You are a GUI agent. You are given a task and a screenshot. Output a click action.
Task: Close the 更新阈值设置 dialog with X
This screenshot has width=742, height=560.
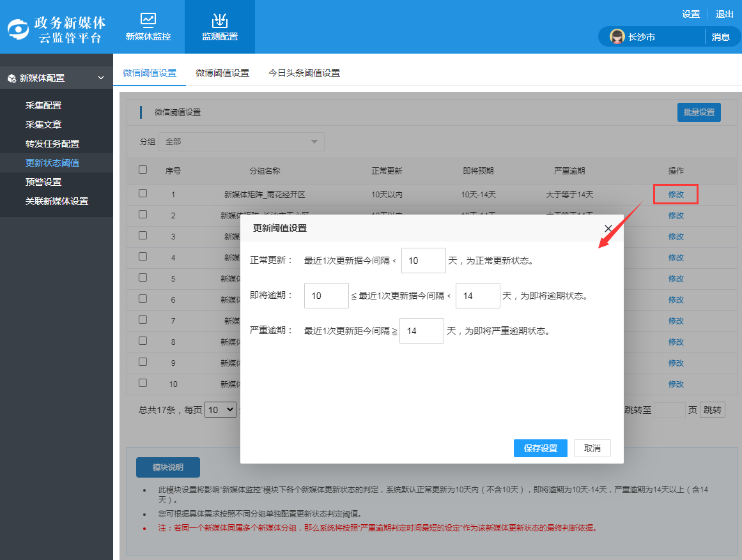click(x=608, y=229)
